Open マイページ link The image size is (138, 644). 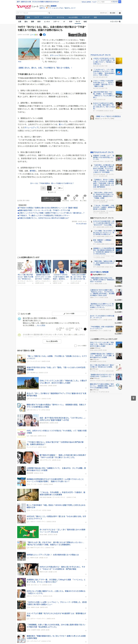click(x=103, y=13)
